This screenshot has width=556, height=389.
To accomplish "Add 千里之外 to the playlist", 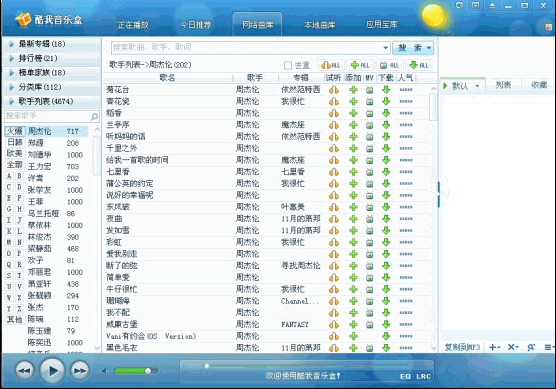I will tap(353, 148).
